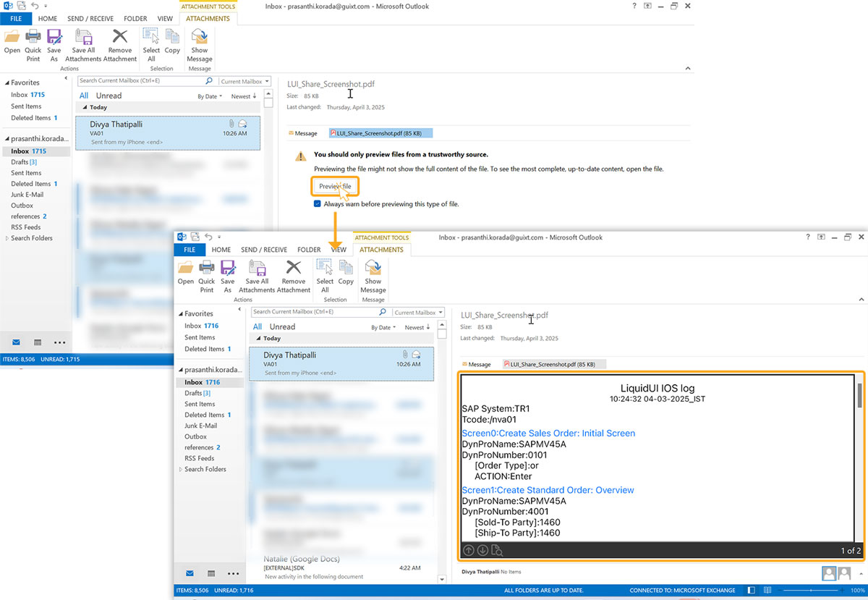Click Select All in the front Outlook window ribbon
This screenshot has width=868, height=600.
(x=325, y=276)
